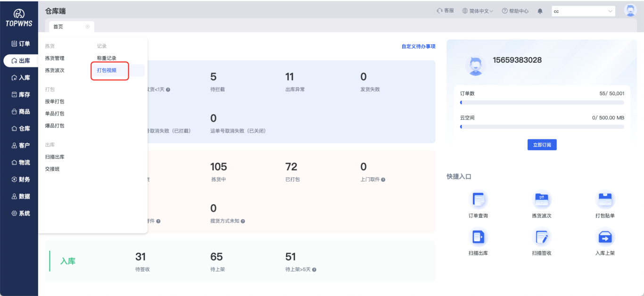Image resolution: width=644 pixels, height=296 pixels.
Task: Click the 订单数 progress bar
Action: pos(542,102)
